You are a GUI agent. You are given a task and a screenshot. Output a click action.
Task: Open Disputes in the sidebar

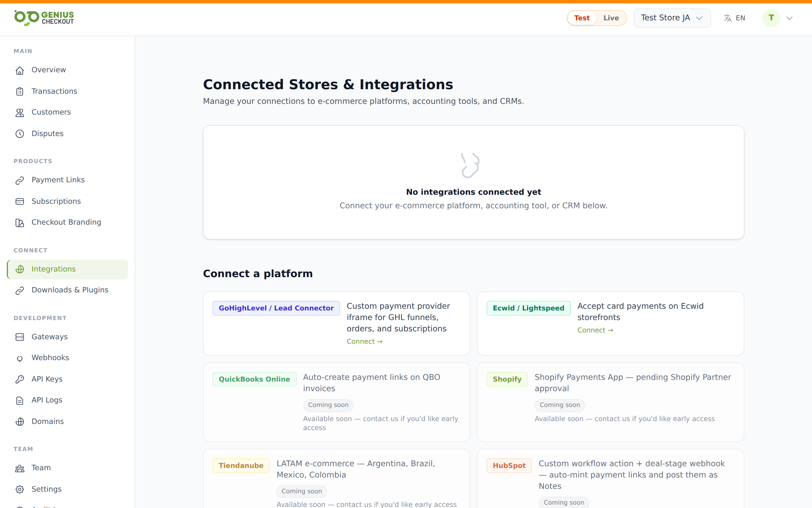click(67, 133)
